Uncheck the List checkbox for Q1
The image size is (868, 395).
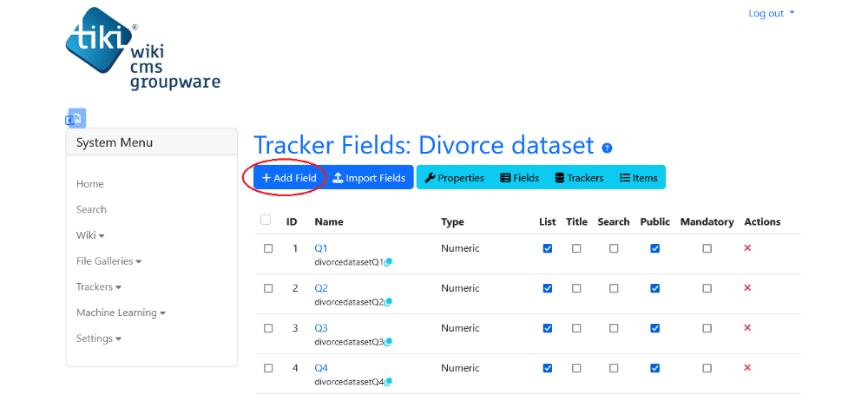pos(548,249)
